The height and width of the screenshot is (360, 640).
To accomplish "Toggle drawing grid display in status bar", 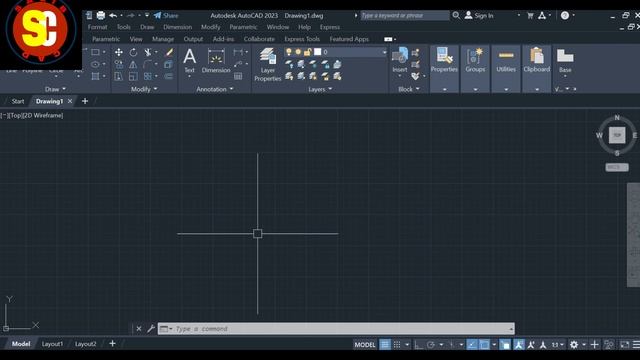I will [x=385, y=344].
